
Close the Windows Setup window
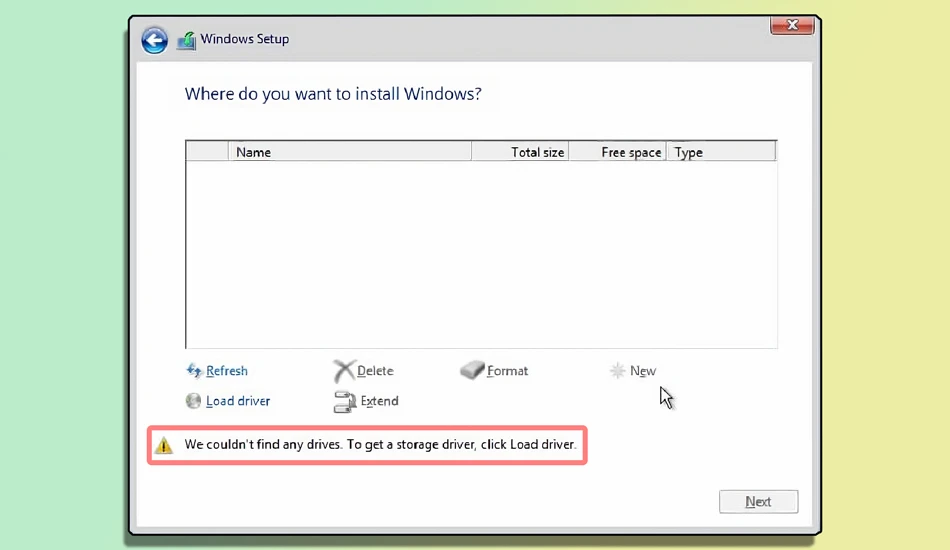[x=792, y=25]
